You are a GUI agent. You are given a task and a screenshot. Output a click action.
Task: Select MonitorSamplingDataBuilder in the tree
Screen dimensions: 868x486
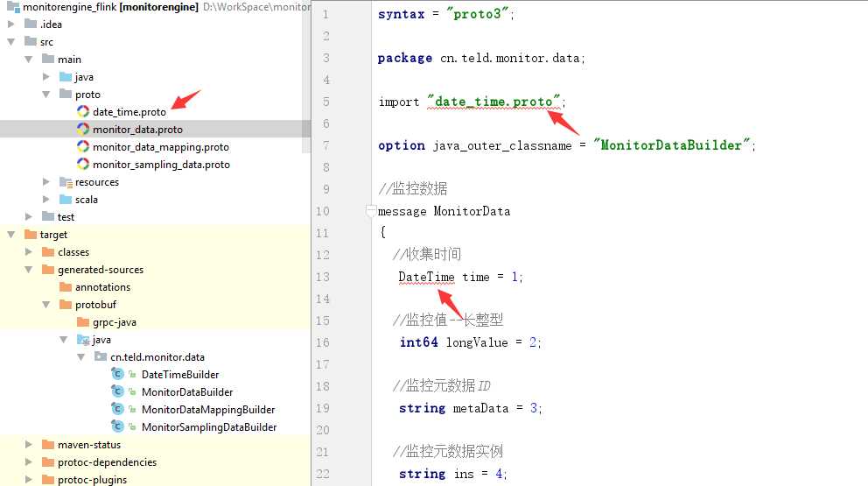209,427
